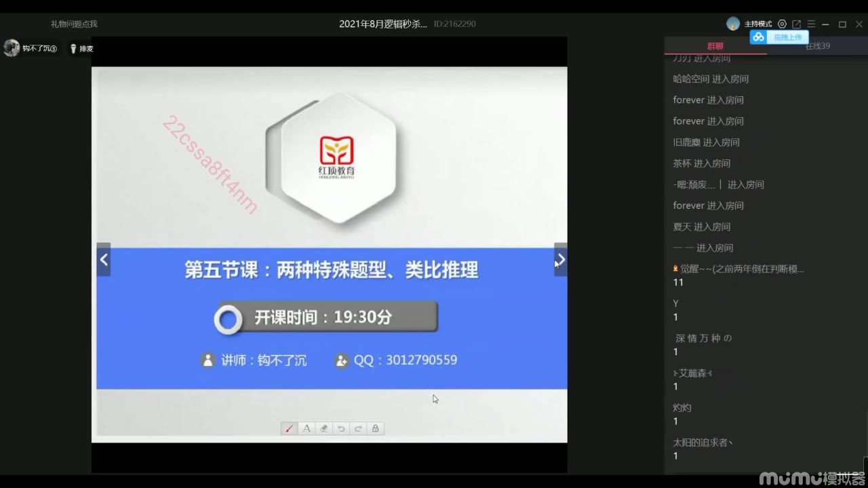
Task: Undo the last annotation
Action: (341, 428)
